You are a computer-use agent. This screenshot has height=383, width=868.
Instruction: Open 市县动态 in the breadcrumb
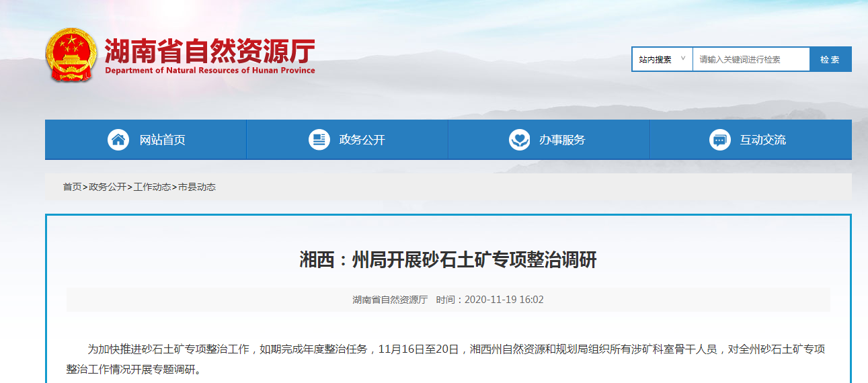pyautogui.click(x=197, y=187)
